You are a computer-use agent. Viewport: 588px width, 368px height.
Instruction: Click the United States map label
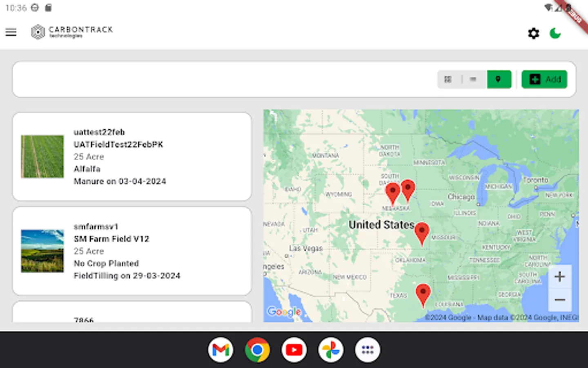pyautogui.click(x=381, y=224)
